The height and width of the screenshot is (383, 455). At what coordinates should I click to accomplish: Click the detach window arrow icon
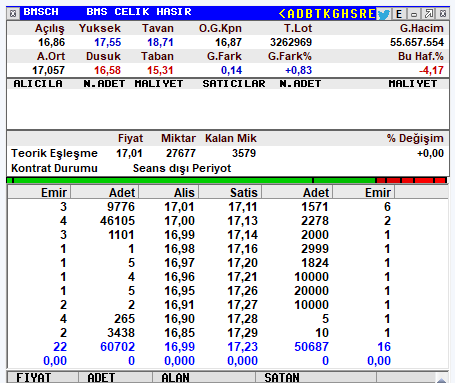[x=429, y=14]
